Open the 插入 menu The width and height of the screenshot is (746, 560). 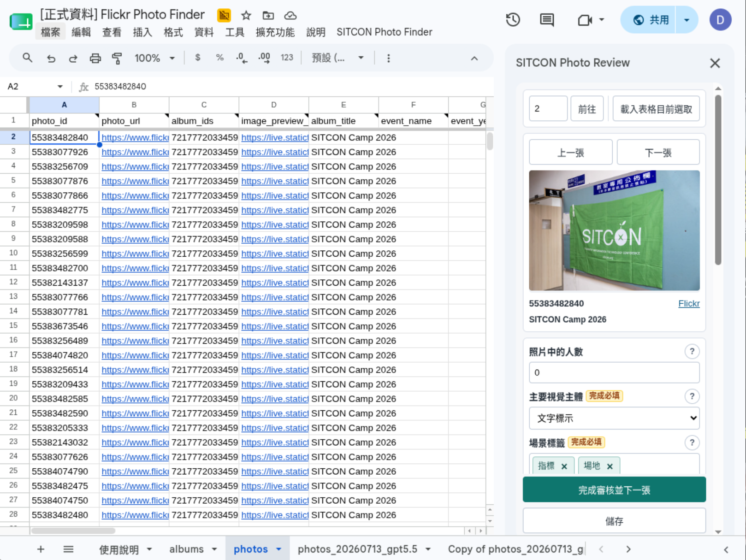pyautogui.click(x=142, y=32)
